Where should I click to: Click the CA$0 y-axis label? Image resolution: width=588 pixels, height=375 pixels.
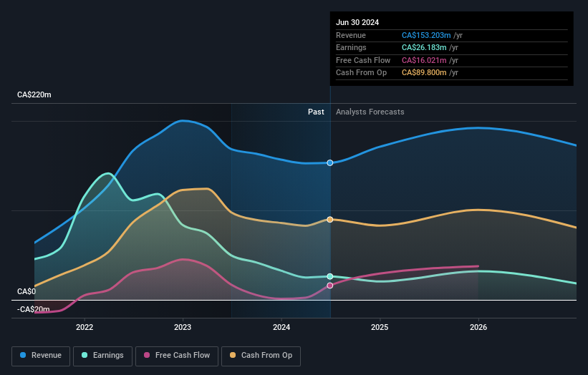(26, 291)
